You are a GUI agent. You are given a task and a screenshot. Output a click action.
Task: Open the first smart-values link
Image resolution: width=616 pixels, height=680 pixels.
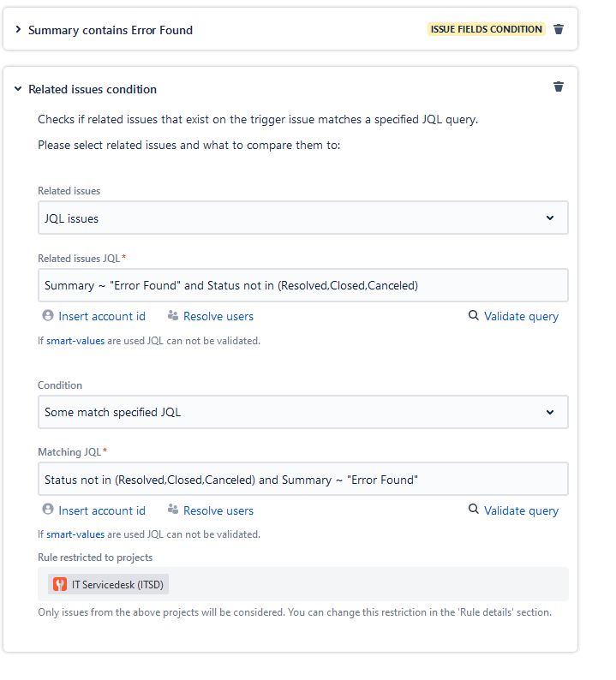coord(75,340)
